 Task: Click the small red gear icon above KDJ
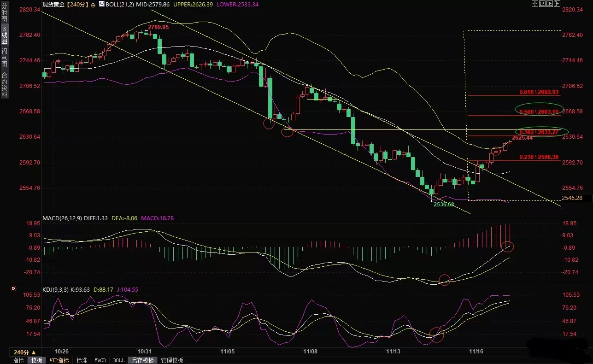pos(13,289)
